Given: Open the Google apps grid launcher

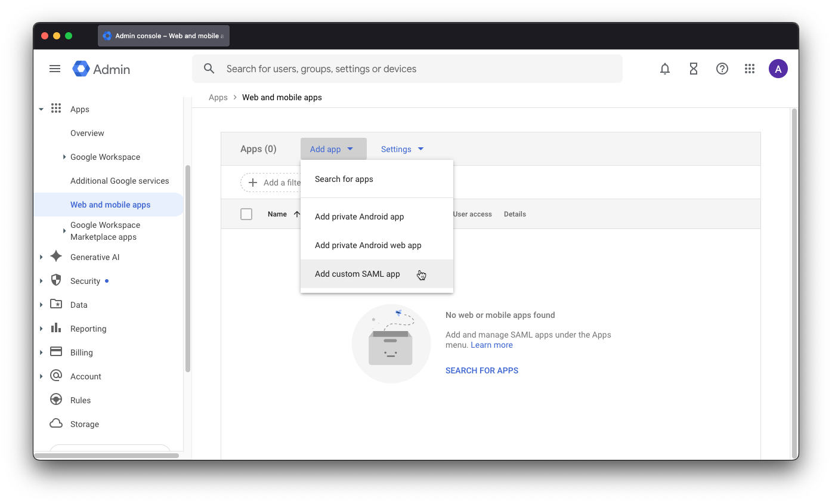Looking at the screenshot, I should (750, 69).
